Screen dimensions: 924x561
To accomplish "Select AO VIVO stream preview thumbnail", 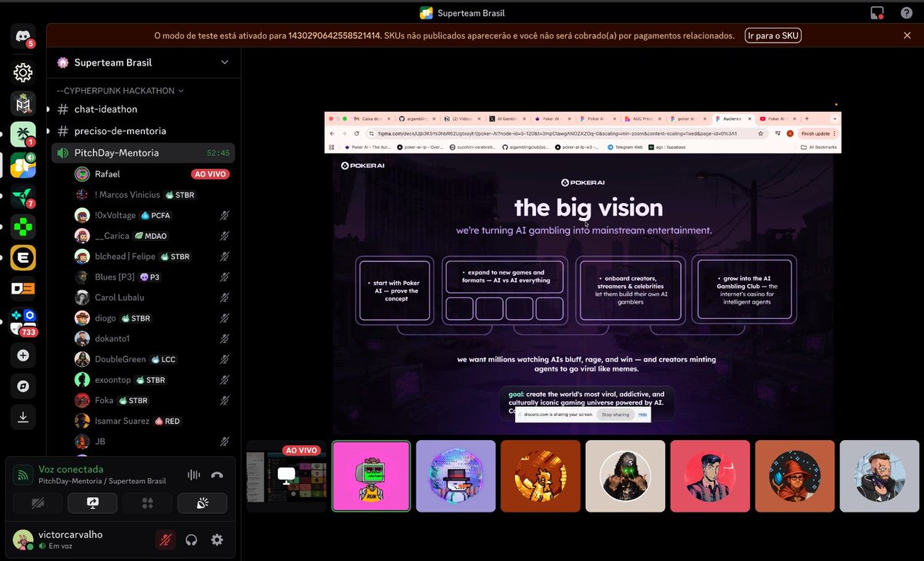I will click(x=286, y=475).
